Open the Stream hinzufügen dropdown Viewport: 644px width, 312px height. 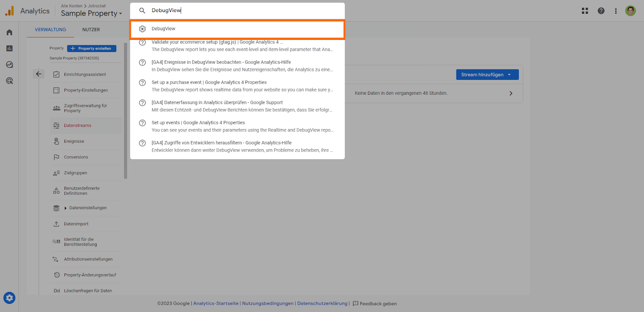(x=487, y=75)
